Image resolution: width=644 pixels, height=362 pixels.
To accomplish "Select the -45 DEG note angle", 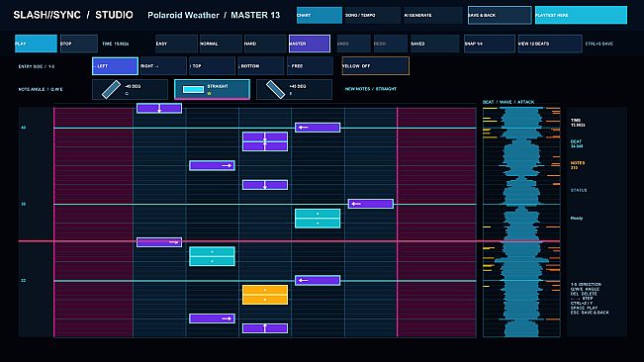I will point(130,89).
